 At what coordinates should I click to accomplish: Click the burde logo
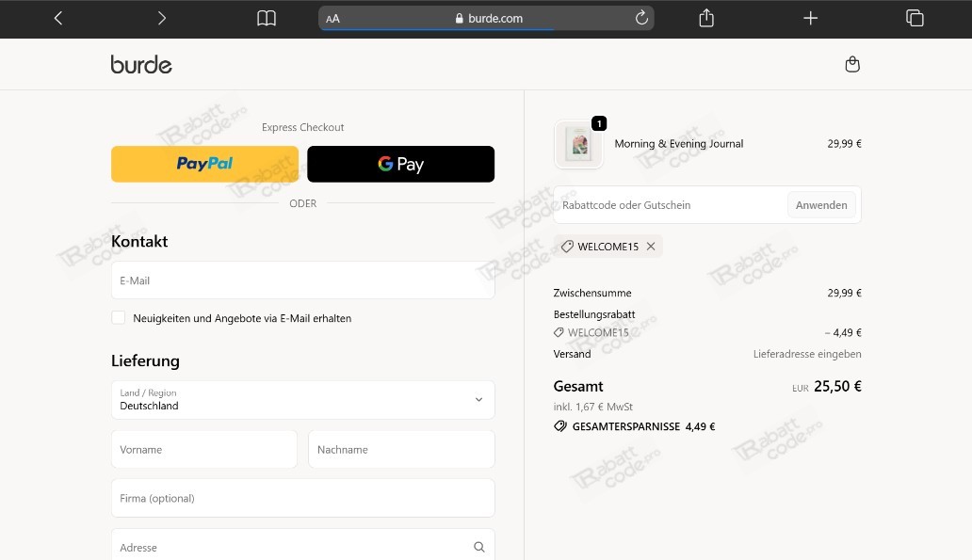(141, 64)
